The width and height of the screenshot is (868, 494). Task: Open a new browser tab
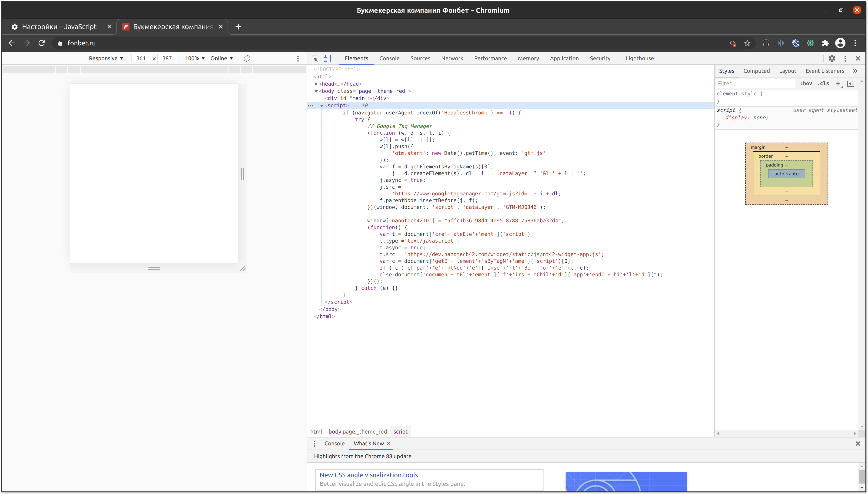tap(238, 27)
